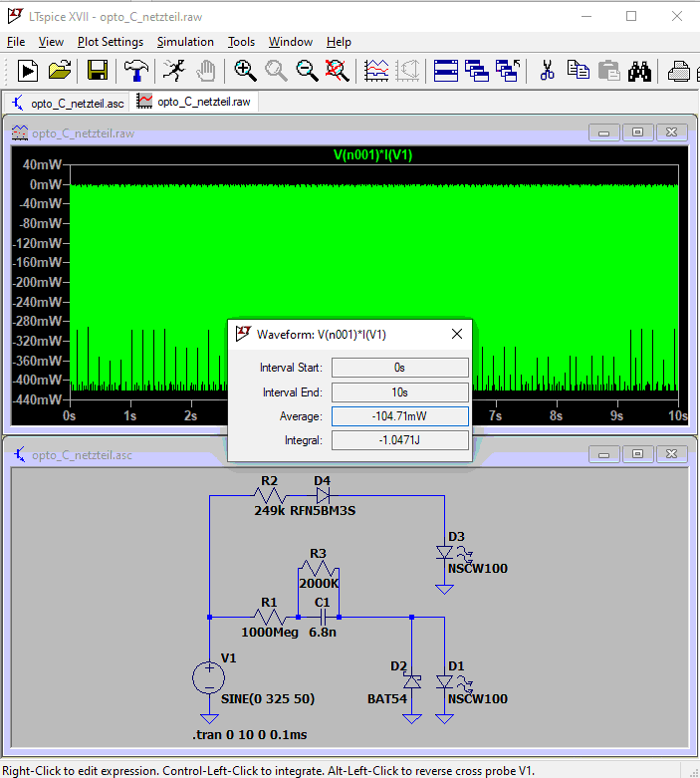The image size is (700, 778).
Task: Click the .tran 0 10 0 0.1ms directive
Action: coord(250,735)
